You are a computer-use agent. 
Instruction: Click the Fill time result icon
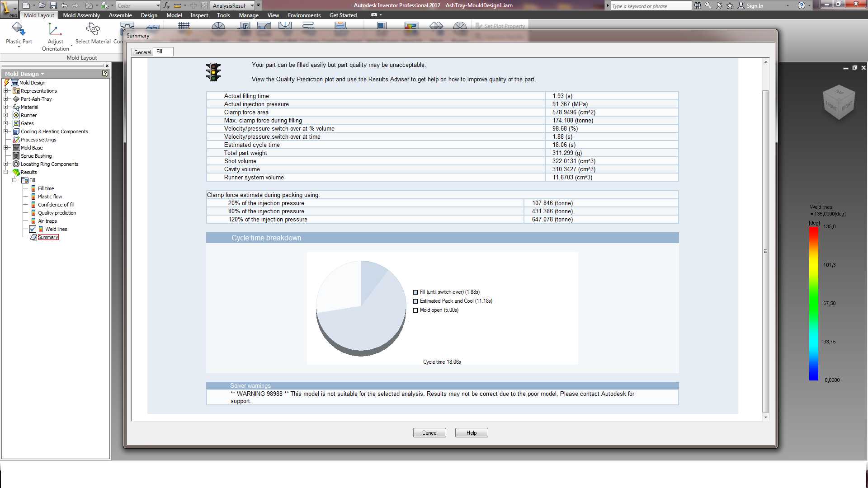coord(33,188)
